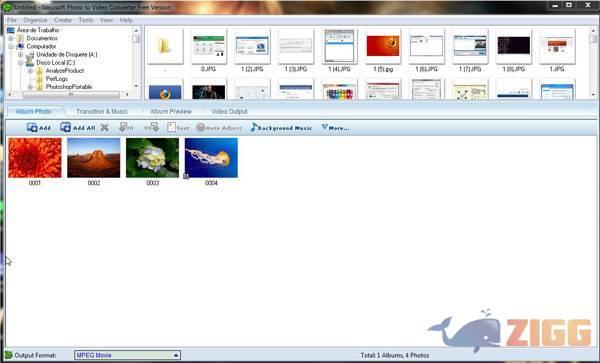Viewport: 600px width, 363px height.
Task: Select the 1 (4).JPG thumbnail
Action: [339, 46]
